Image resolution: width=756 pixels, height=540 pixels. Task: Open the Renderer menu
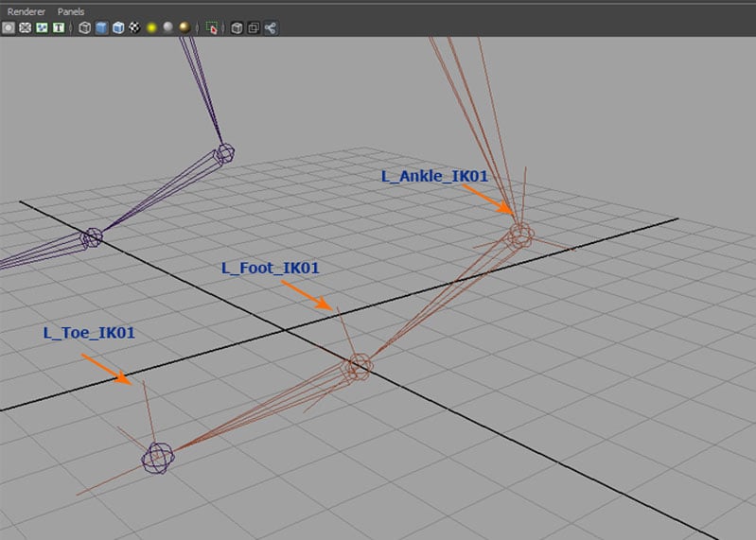(26, 11)
